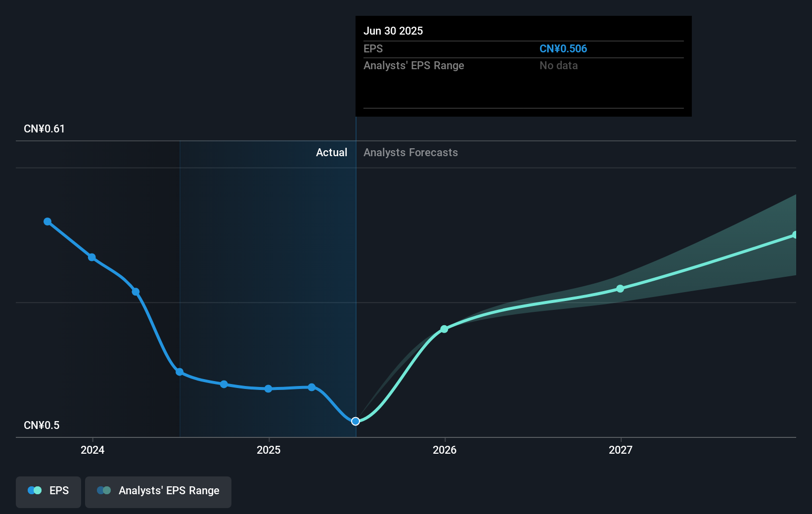Screen dimensions: 812x514
Task: Switch to the Analysts Forecasts section label
Action: click(x=410, y=152)
